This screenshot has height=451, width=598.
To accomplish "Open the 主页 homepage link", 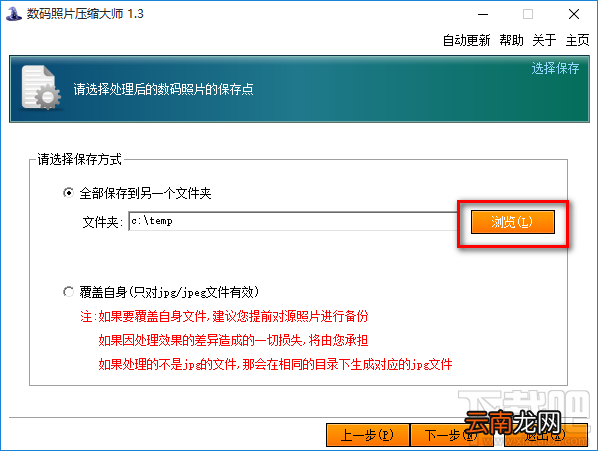I will (577, 40).
